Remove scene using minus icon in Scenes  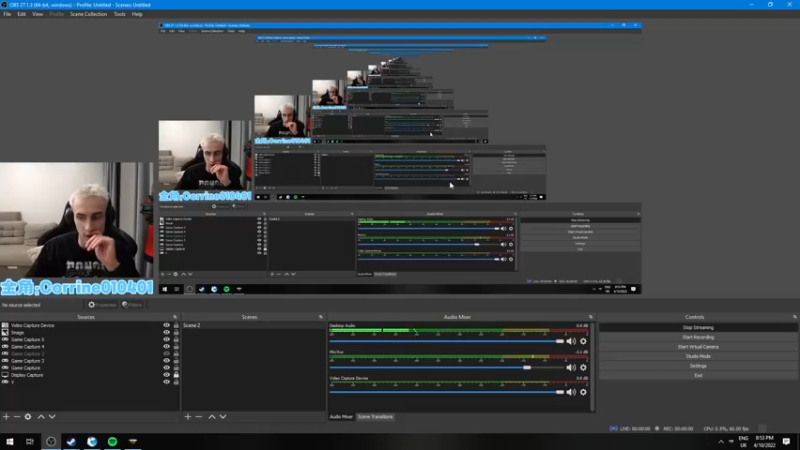tap(199, 416)
